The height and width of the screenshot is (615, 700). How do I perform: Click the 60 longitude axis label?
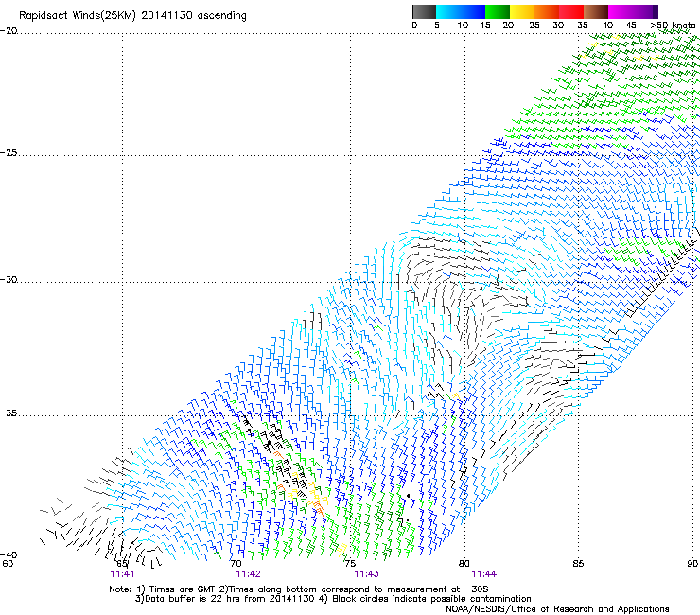[8, 563]
